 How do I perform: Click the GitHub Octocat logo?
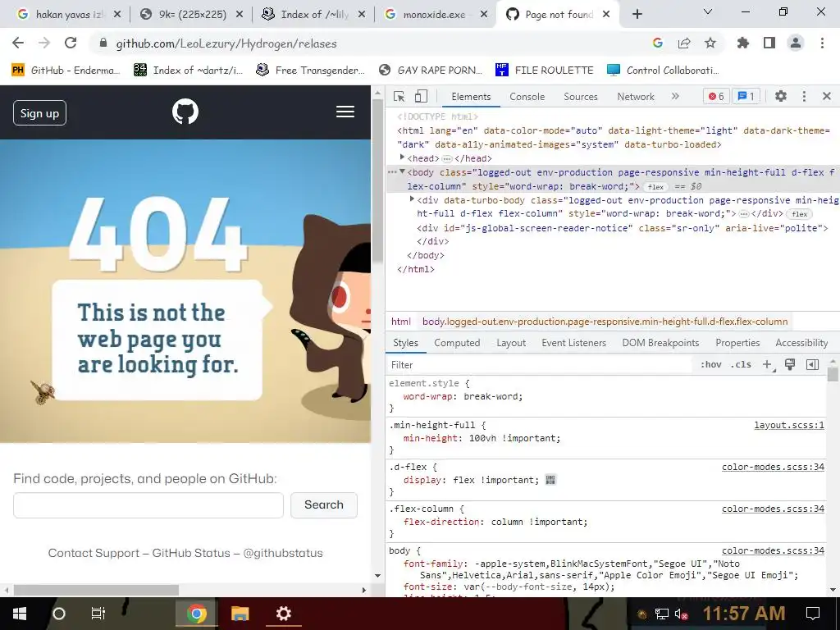(x=185, y=112)
